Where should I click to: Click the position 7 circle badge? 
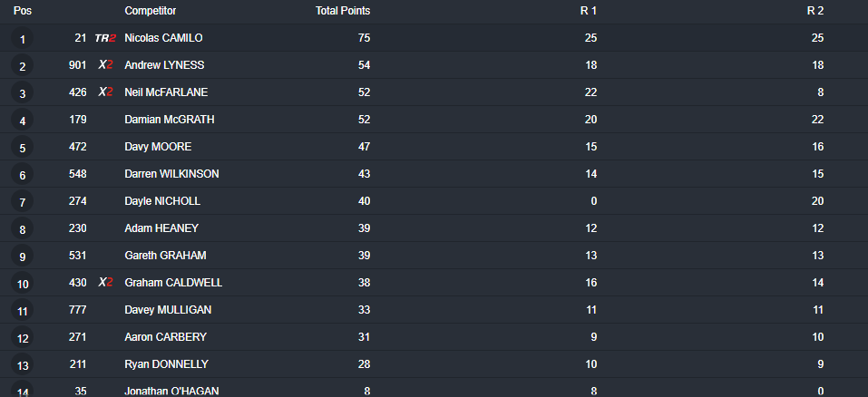coord(22,202)
